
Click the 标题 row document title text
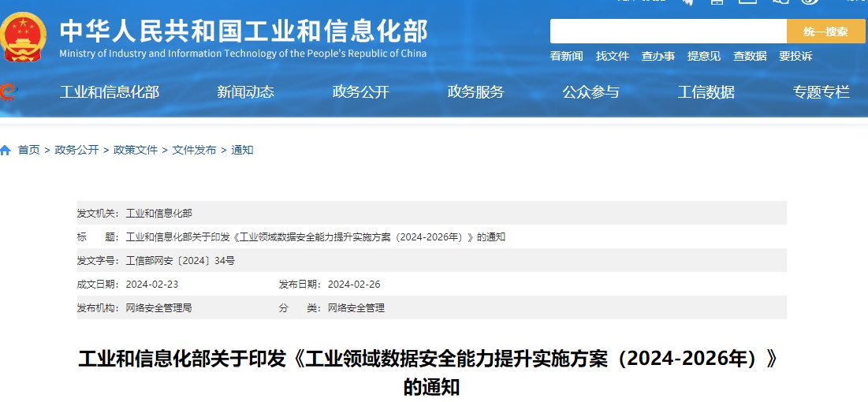pyautogui.click(x=315, y=237)
